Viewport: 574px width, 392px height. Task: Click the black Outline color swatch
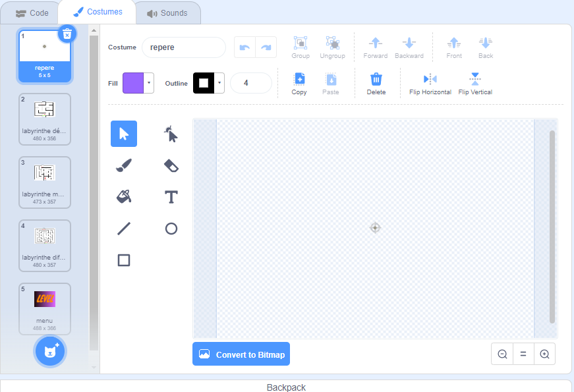204,83
